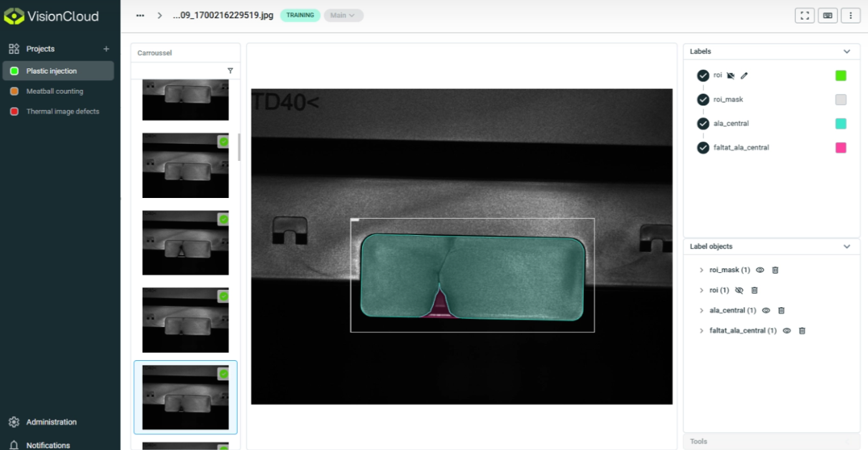The width and height of the screenshot is (868, 450).
Task: Click the pencil edit icon beside roi label
Action: click(744, 76)
